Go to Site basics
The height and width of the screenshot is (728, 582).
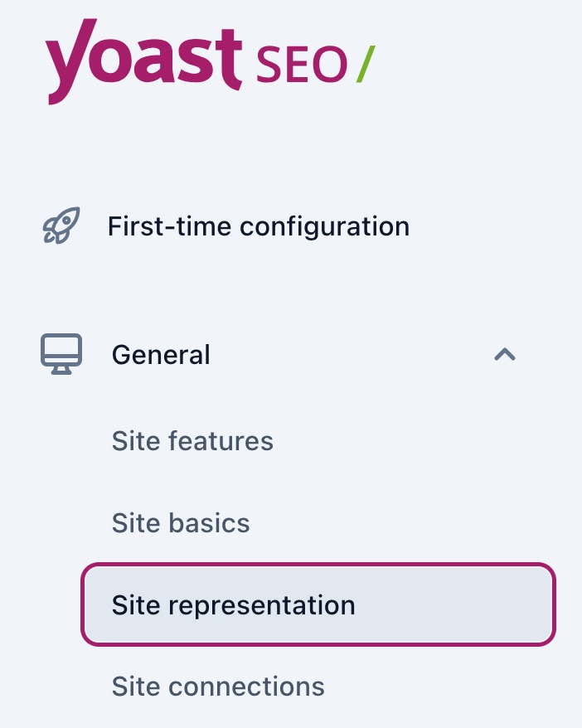[x=181, y=523]
